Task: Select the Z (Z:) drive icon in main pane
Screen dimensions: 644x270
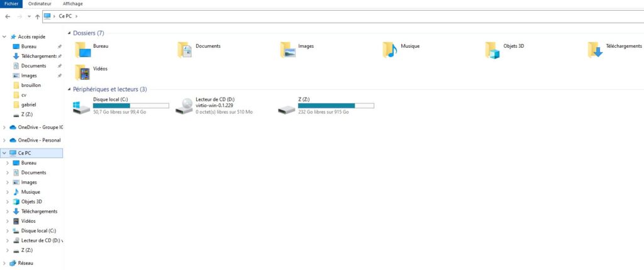Action: pos(286,110)
